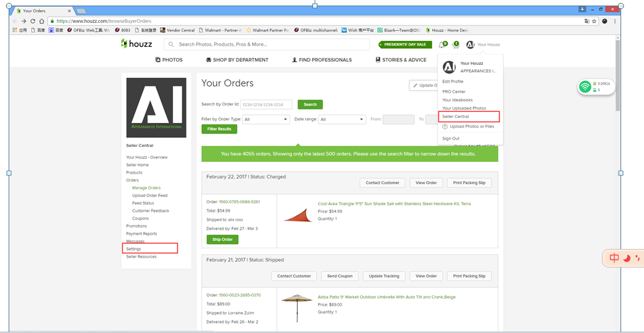The width and height of the screenshot is (644, 333).
Task: Click the Houzz search box
Action: coord(267,44)
